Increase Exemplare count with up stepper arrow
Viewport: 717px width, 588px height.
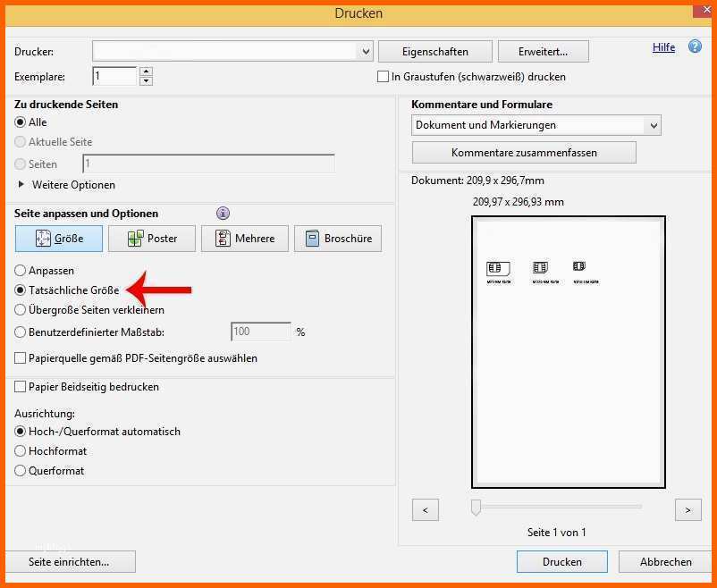pos(146,71)
